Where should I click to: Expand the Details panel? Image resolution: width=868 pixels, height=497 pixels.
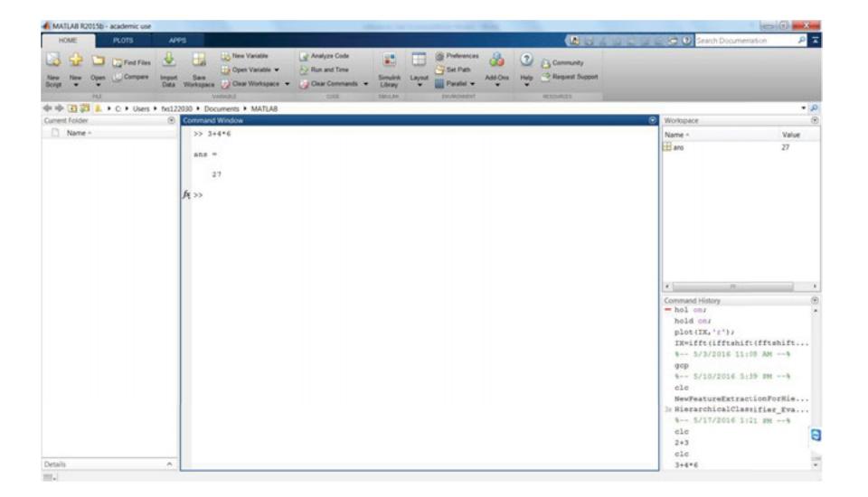point(169,464)
